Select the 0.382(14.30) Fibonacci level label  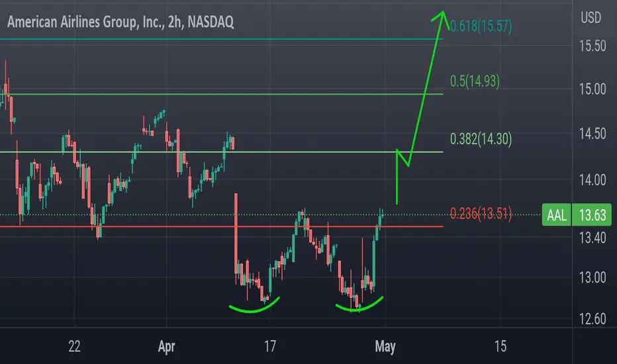coord(481,139)
